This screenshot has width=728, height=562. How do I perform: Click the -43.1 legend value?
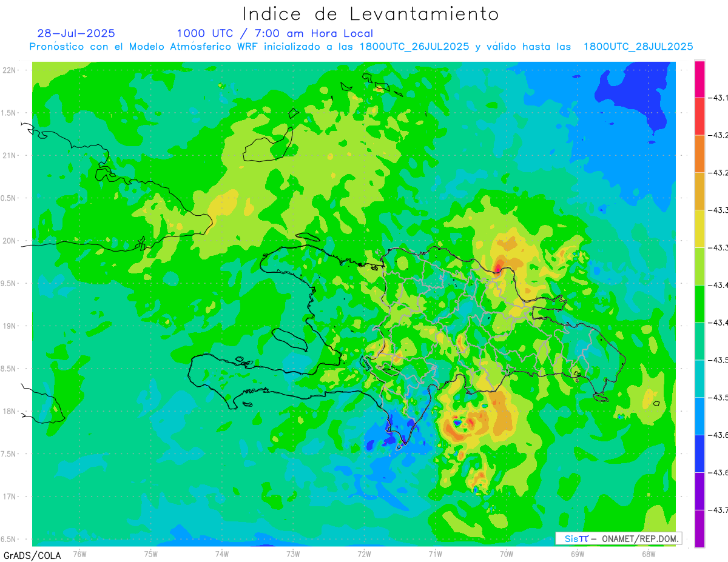pyautogui.click(x=720, y=98)
